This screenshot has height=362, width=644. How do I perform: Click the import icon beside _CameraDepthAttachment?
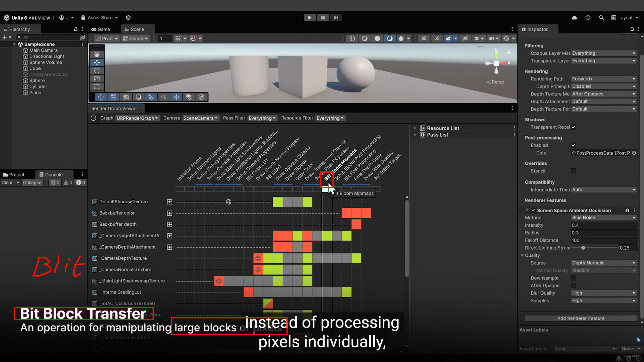[170, 247]
